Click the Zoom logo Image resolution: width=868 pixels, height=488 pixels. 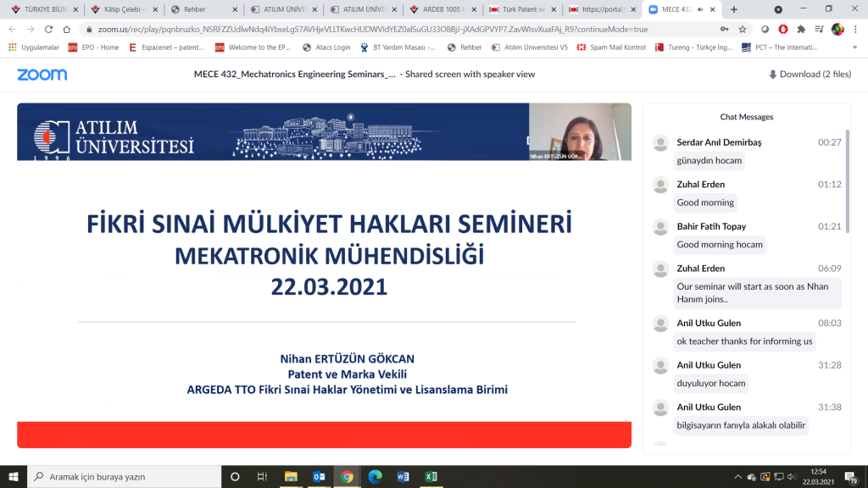42,75
